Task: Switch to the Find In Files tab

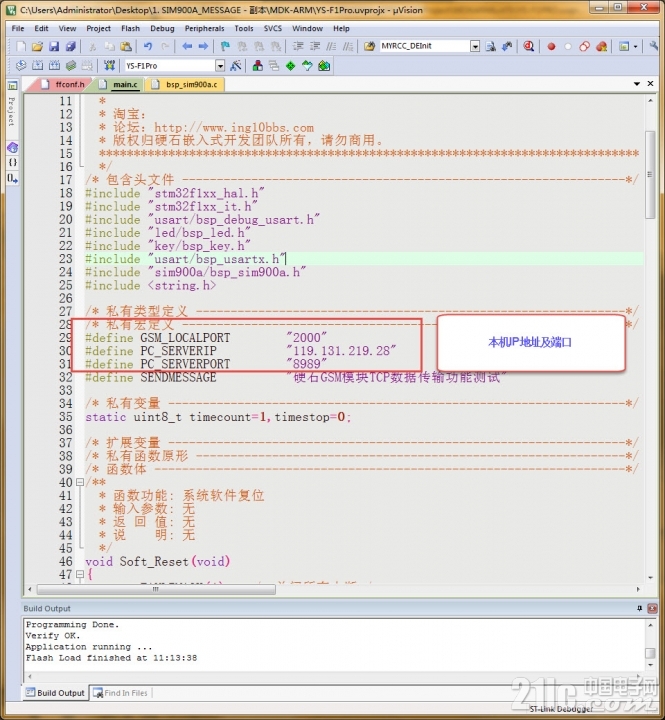Action: 121,693
